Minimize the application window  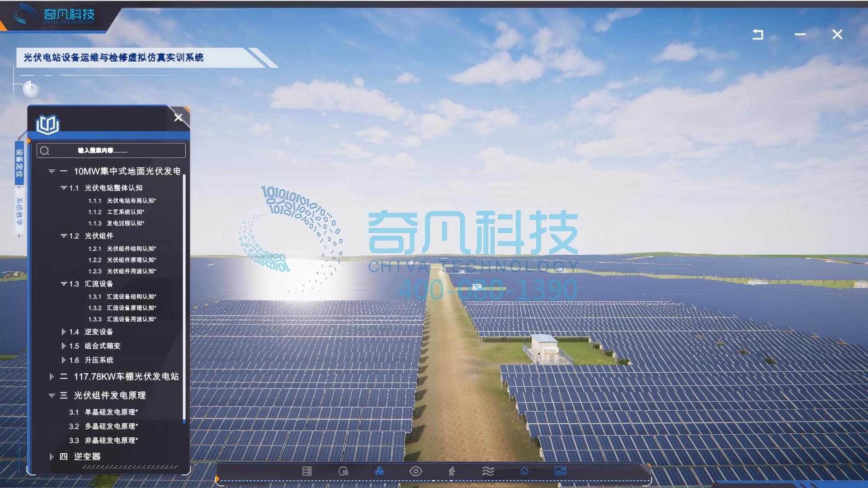[x=800, y=34]
